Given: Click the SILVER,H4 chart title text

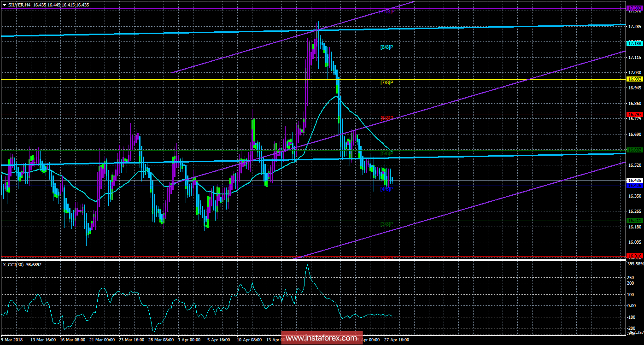Looking at the screenshot, I should (20, 4).
